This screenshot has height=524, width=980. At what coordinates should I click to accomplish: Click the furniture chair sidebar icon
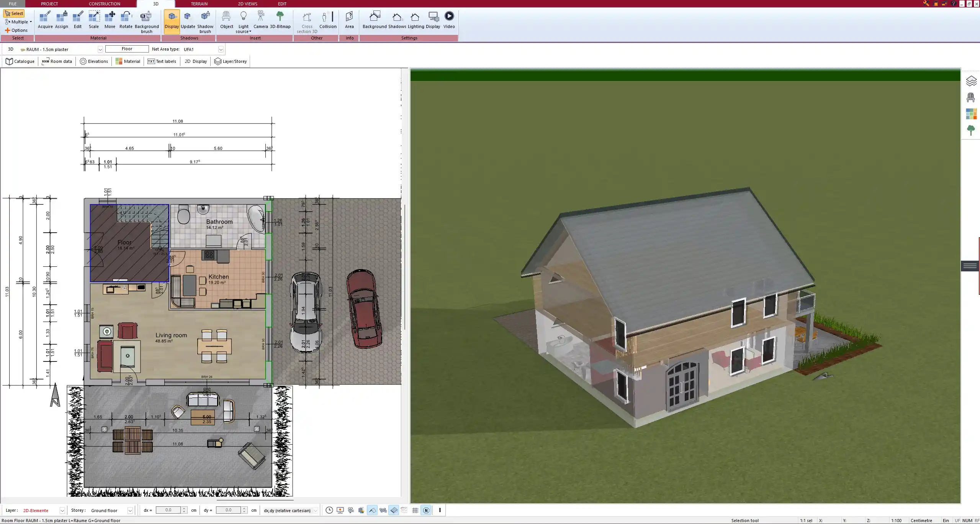(970, 98)
